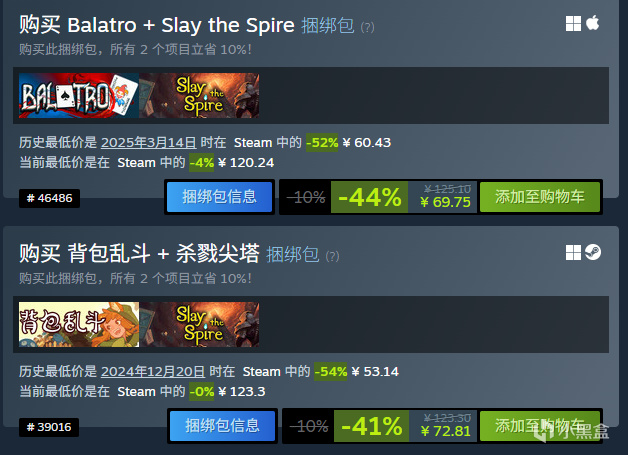Screen dimensions: 628x455
Task: Click the Windows icon for 背包乱斗 bundle
Action: coord(573,252)
